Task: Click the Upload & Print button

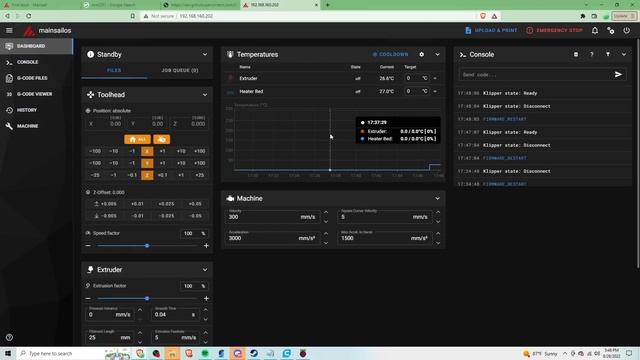Action: click(x=491, y=31)
